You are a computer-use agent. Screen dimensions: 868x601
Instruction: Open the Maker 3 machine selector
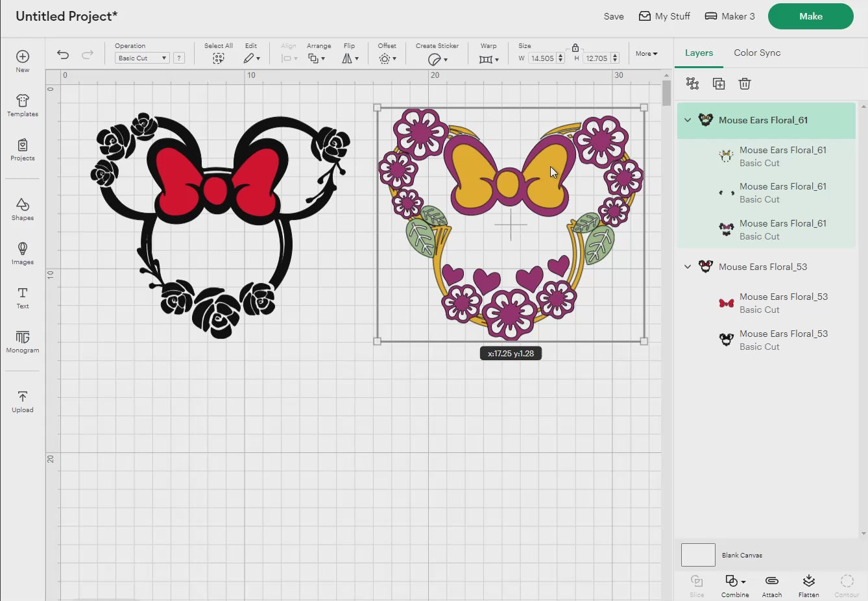click(x=730, y=16)
